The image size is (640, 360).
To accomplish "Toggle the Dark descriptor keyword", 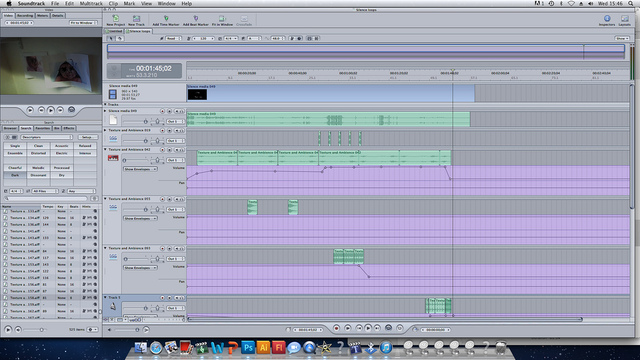I will (15, 175).
